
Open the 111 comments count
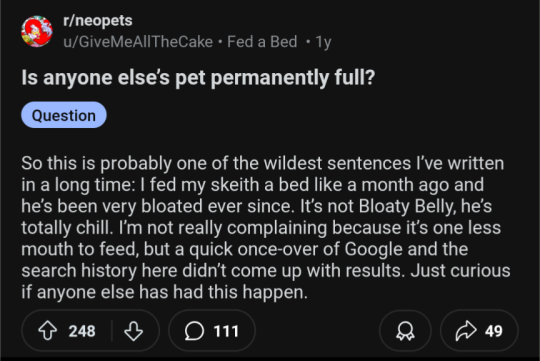coord(226,331)
